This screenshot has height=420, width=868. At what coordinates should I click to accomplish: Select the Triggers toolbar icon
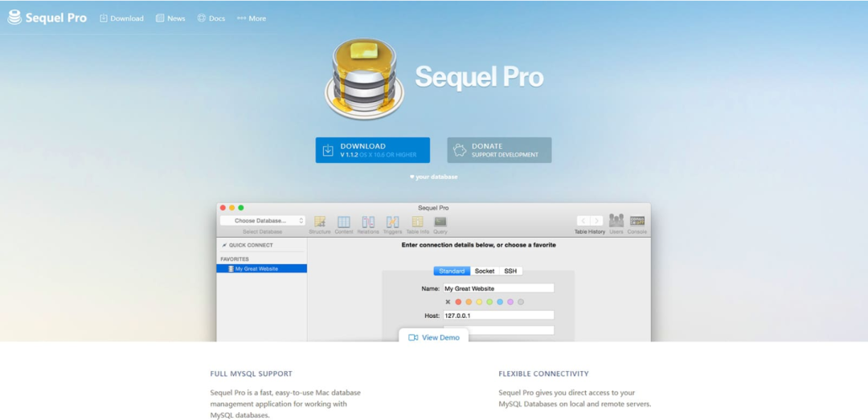click(392, 222)
